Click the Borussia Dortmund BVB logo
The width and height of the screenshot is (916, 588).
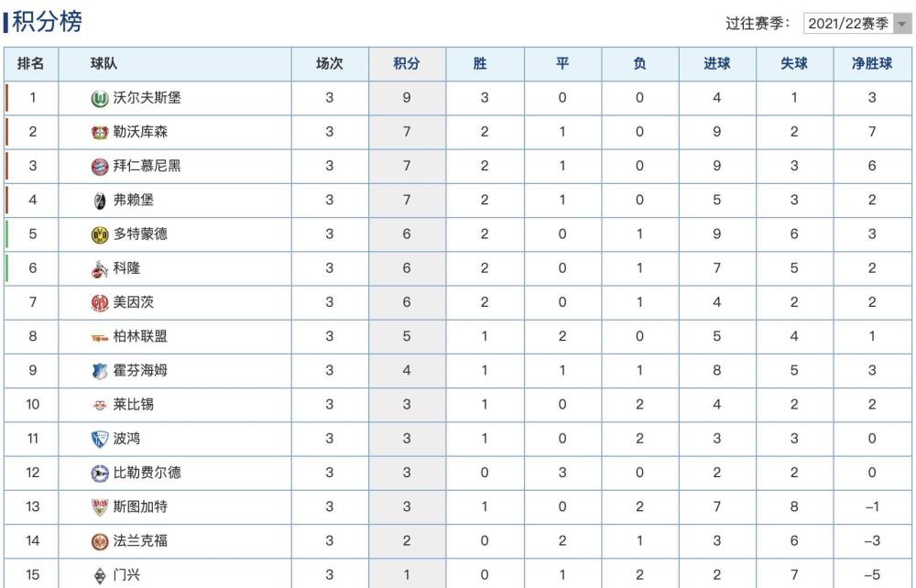point(100,234)
